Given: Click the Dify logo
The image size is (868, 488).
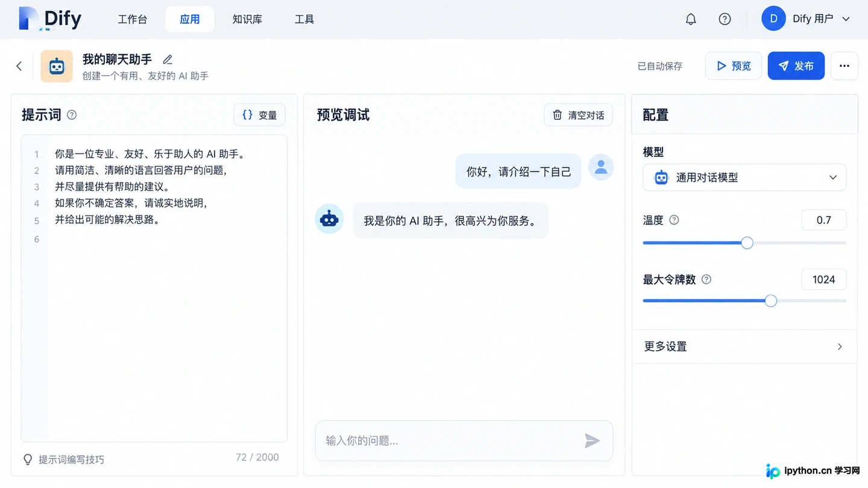Looking at the screenshot, I should coord(50,19).
